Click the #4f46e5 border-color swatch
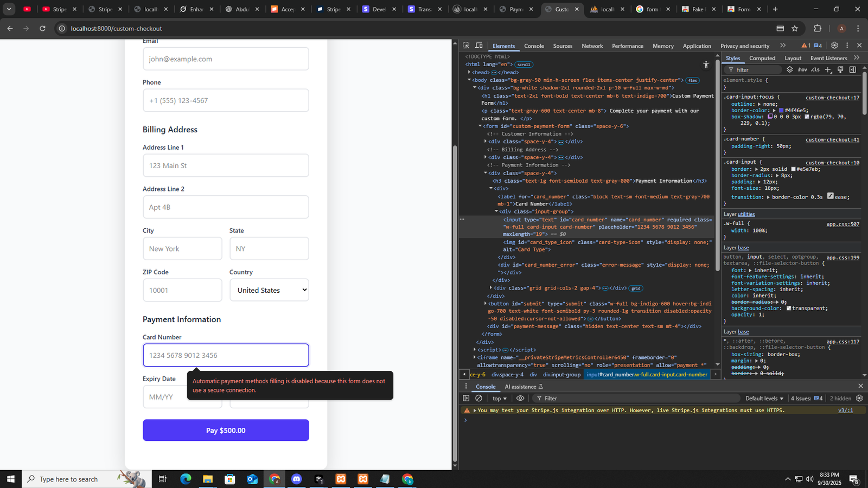868x488 pixels. click(781, 111)
